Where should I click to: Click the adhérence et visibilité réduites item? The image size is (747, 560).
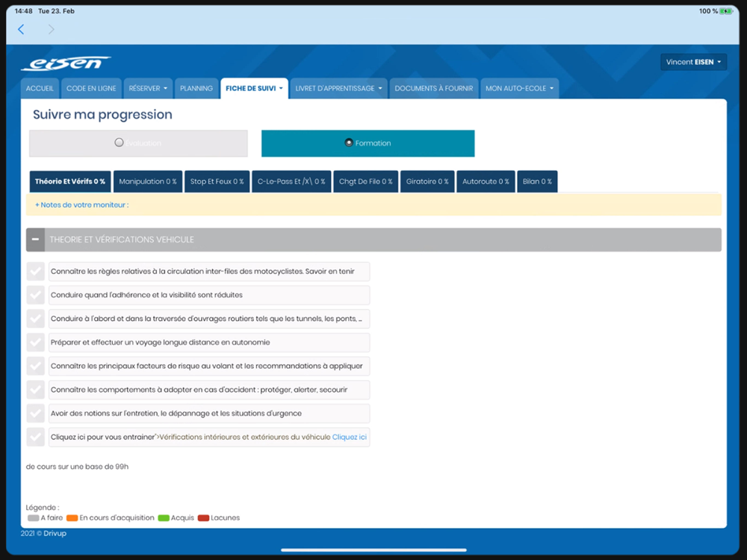(209, 295)
